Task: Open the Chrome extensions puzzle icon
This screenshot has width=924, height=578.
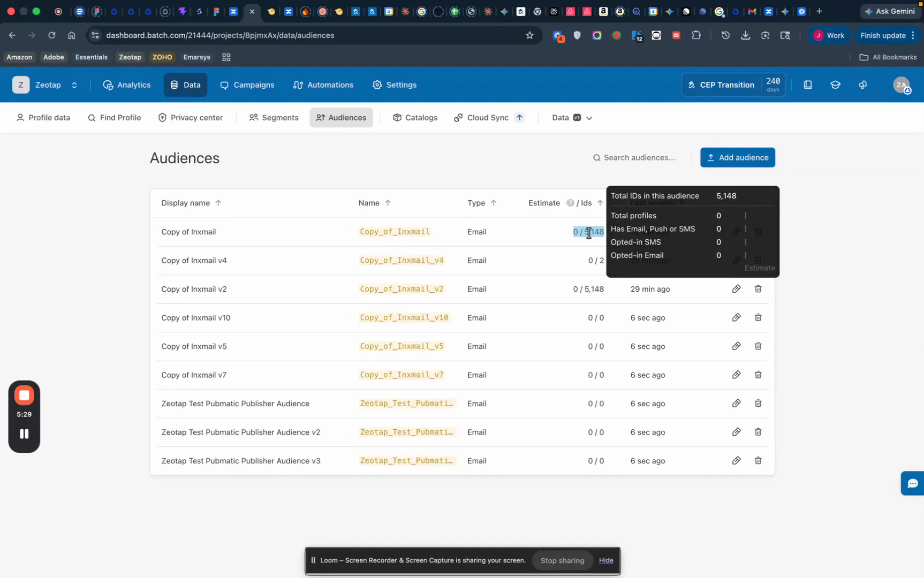Action: click(x=696, y=35)
